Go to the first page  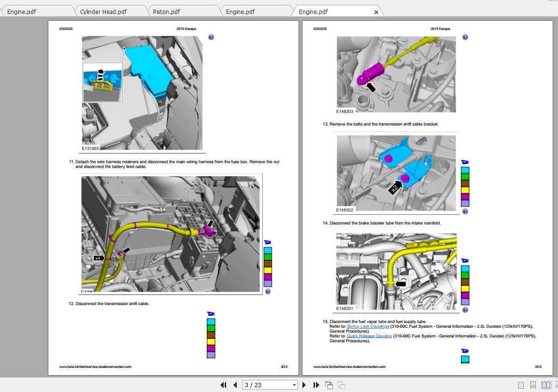[x=224, y=385]
